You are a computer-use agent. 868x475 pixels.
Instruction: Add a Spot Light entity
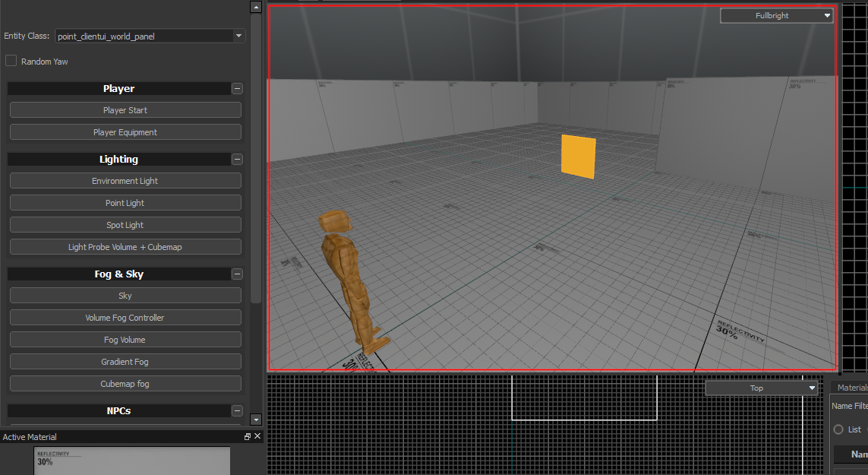pos(125,225)
